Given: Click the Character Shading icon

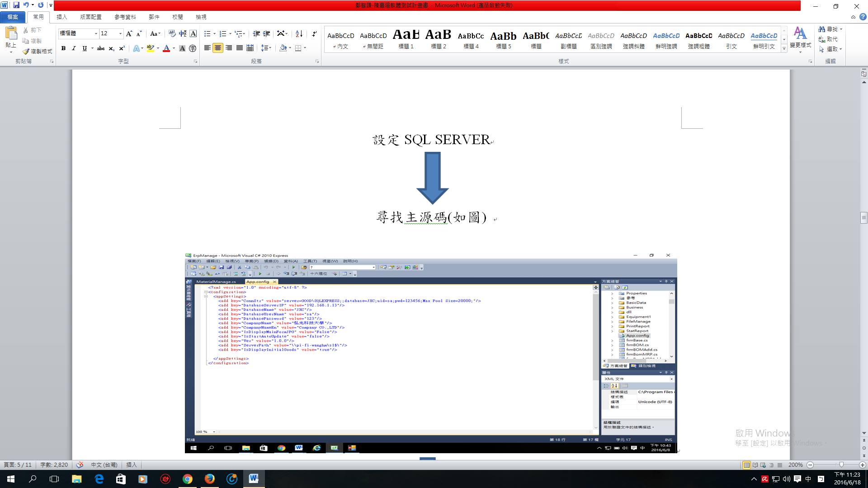Looking at the screenshot, I should [x=182, y=48].
